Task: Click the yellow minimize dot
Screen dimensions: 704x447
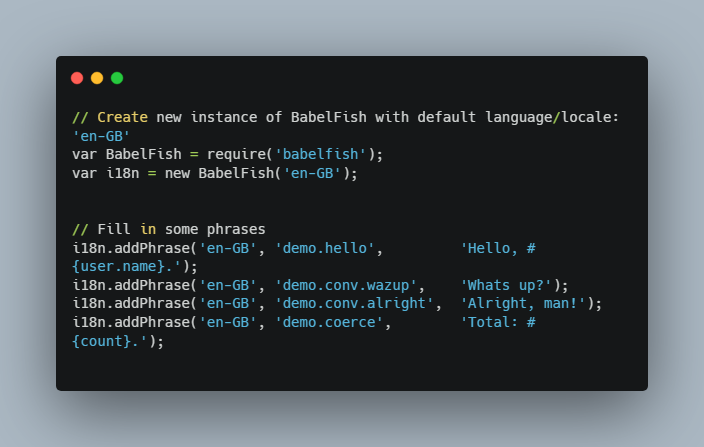Action: 97,78
